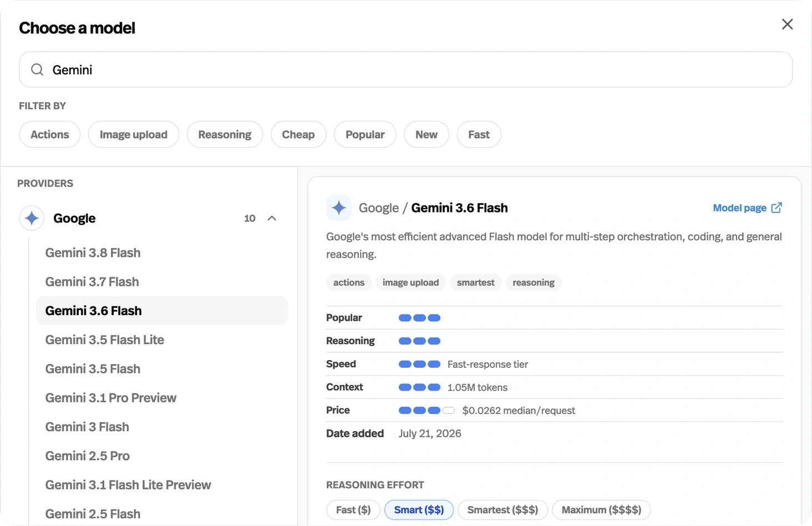Select Gemini 2.5 Flash model
Viewport: 812px width, 526px height.
coord(162,514)
